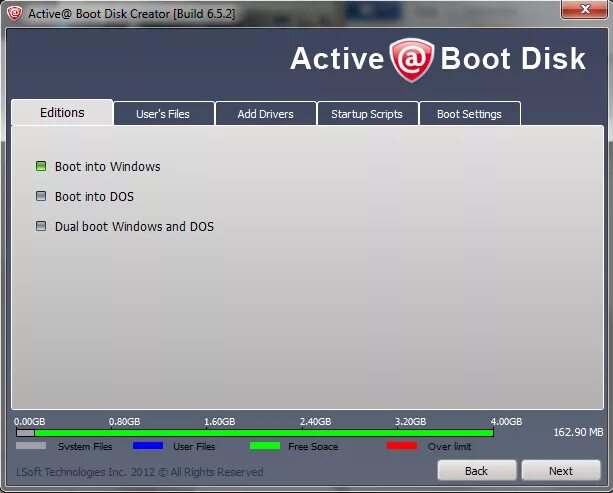Click the green Free Space legend swatch
The image size is (613, 493).
265,446
